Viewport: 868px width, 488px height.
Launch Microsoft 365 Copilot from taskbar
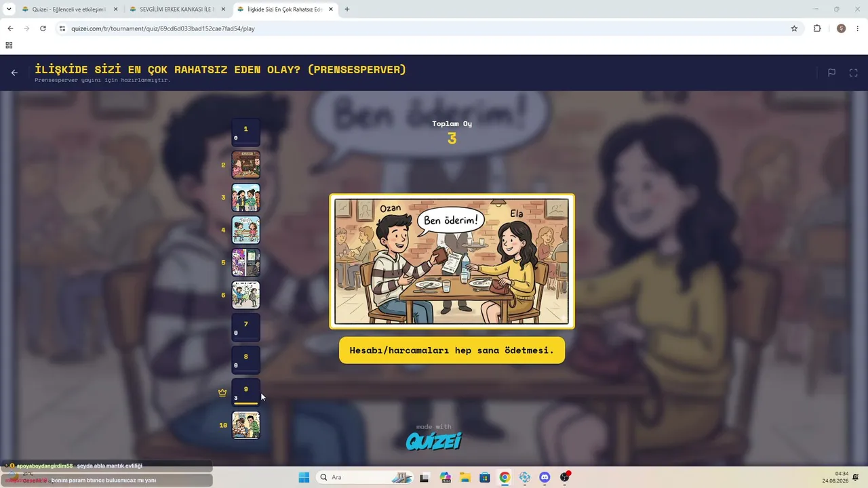[x=445, y=477]
